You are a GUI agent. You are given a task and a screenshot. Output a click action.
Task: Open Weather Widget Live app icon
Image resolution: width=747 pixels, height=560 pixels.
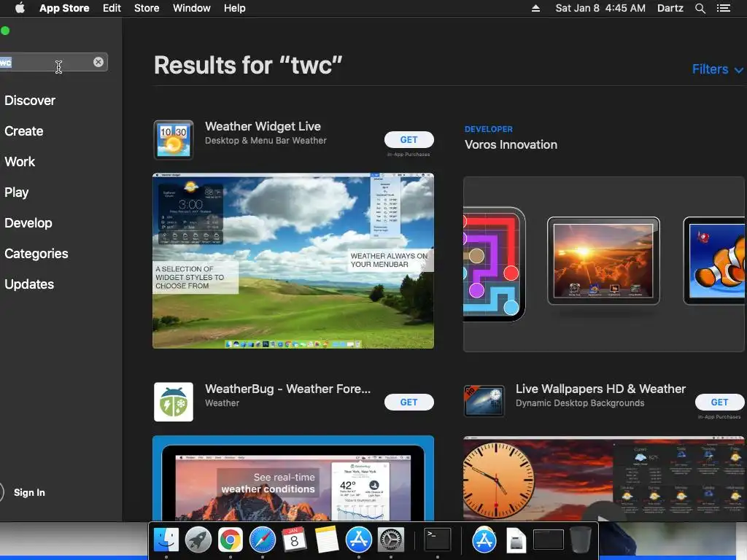click(x=174, y=139)
